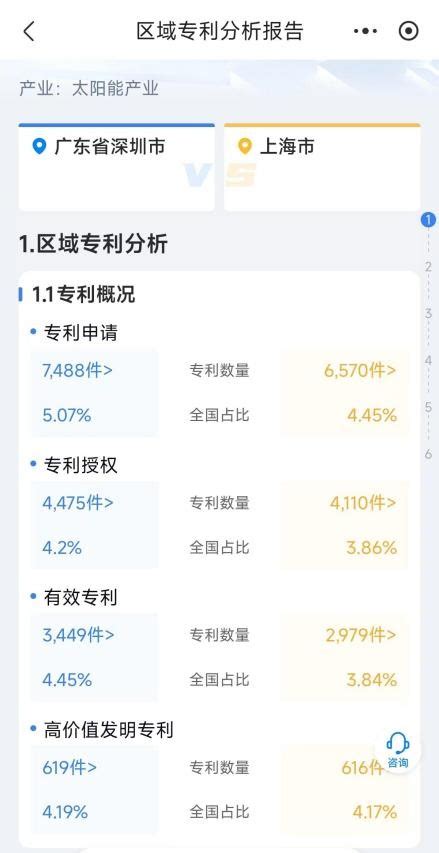Jump to section 3 in side index
The image size is (439, 853).
[x=428, y=314]
